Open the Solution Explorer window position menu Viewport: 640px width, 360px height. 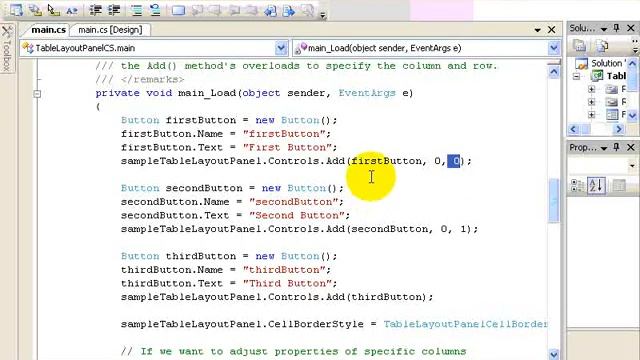coord(604,29)
